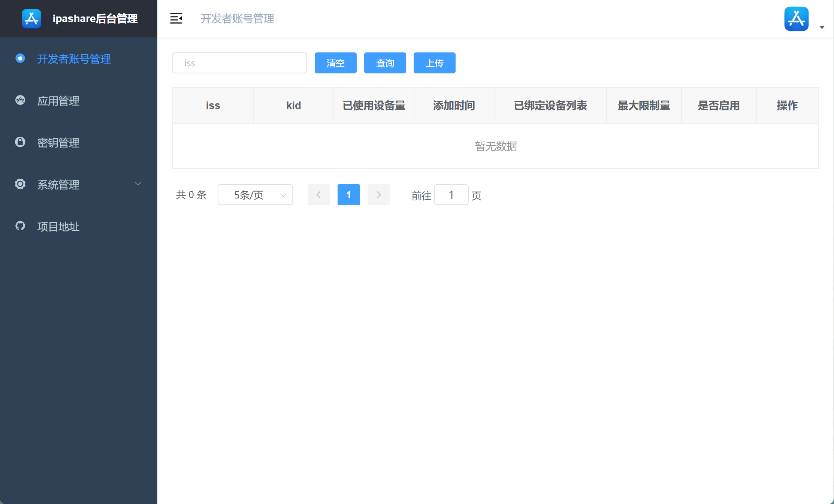
Task: Click the gear icon beside 系统管理
Action: pos(20,184)
